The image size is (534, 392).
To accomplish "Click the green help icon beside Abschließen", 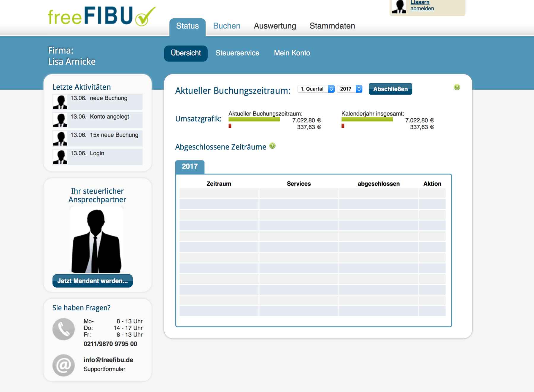I will click(x=457, y=87).
